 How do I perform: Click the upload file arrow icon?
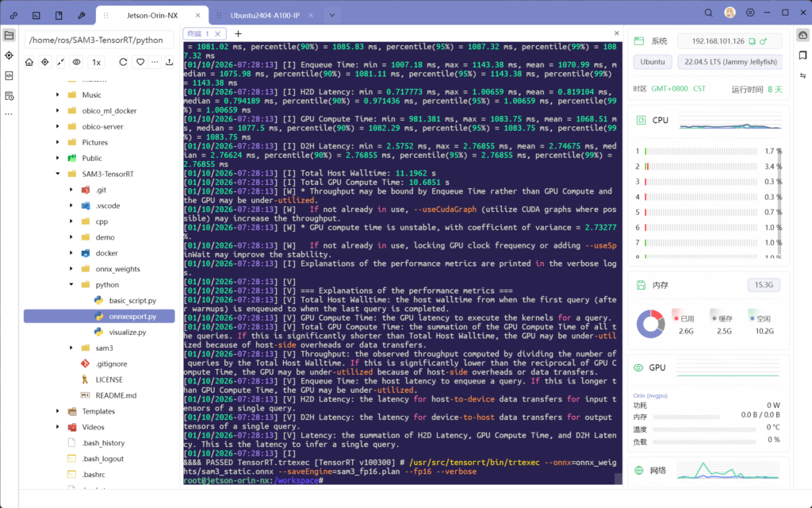coord(169,62)
